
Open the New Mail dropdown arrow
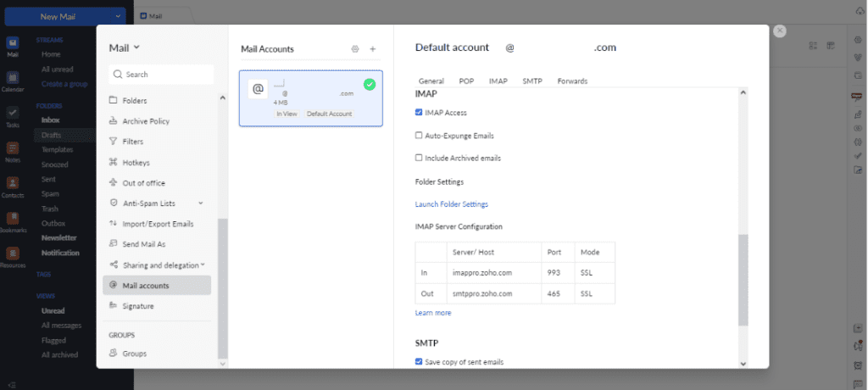[118, 17]
